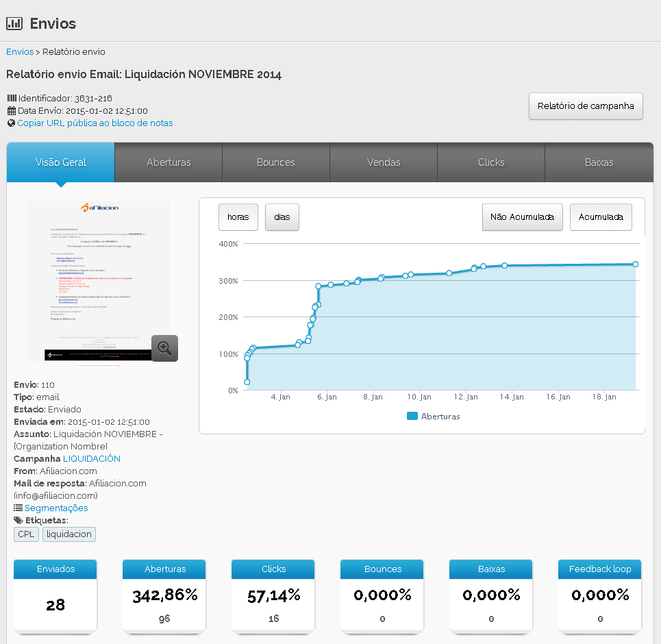Open the LIQUIDACIÓN campaign link

97,459
